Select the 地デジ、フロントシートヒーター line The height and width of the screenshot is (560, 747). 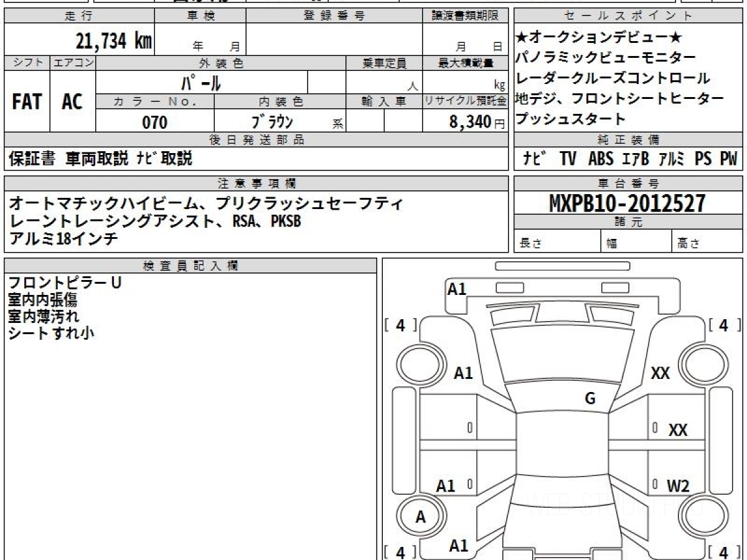[620, 98]
